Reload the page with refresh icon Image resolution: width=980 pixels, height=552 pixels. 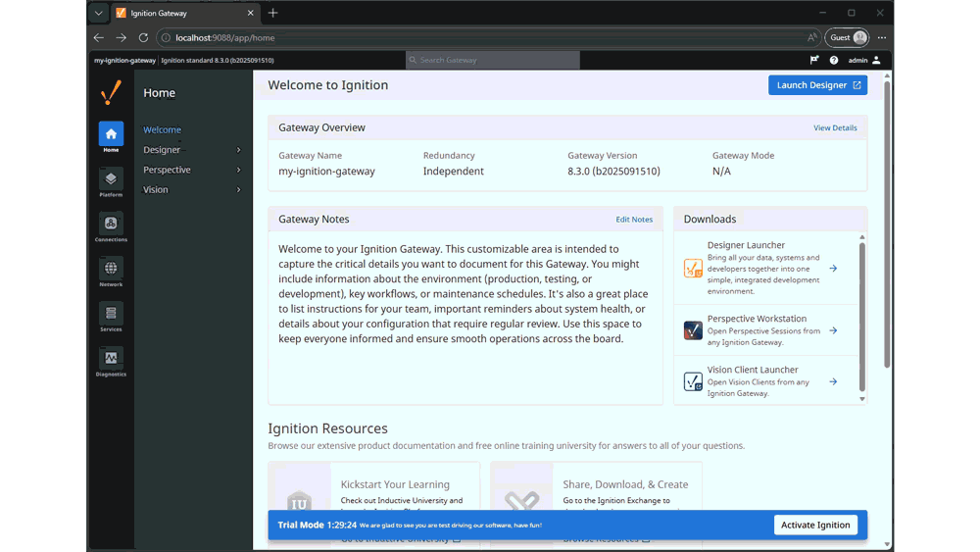pyautogui.click(x=143, y=37)
